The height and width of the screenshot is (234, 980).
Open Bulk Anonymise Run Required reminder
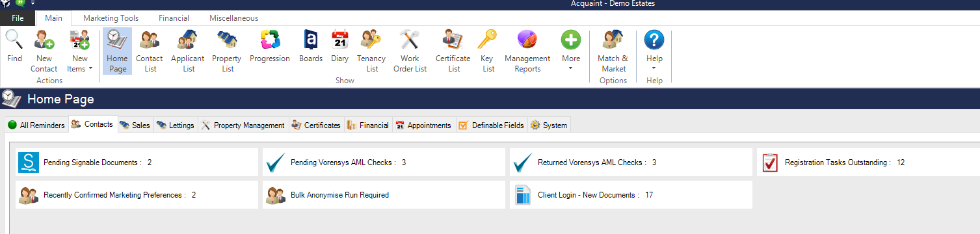[384, 194]
